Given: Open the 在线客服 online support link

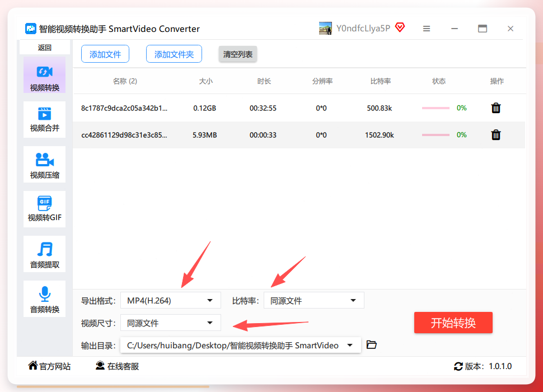Looking at the screenshot, I should [118, 366].
